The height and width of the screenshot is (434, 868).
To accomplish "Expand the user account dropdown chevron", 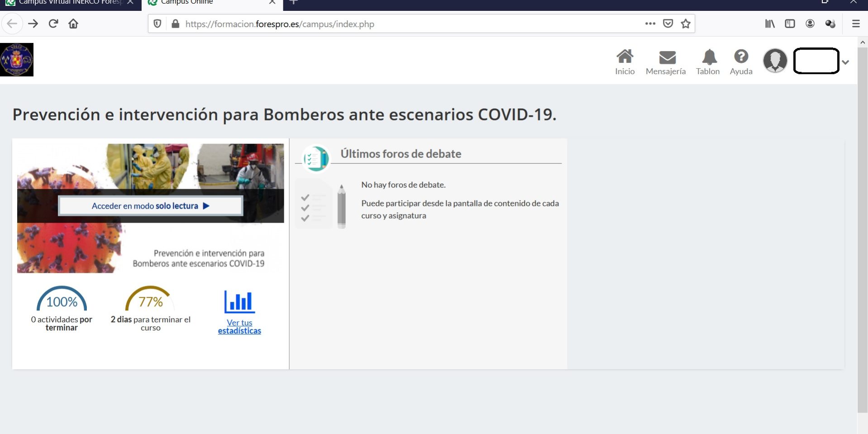I will click(845, 62).
